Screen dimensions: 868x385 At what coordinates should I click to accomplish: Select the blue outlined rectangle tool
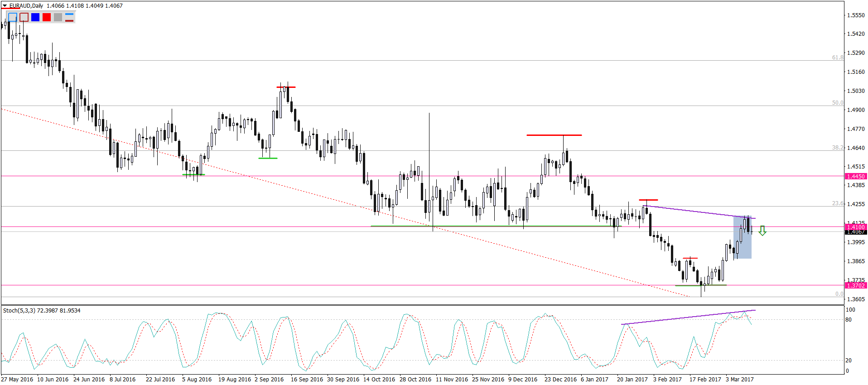(x=13, y=17)
